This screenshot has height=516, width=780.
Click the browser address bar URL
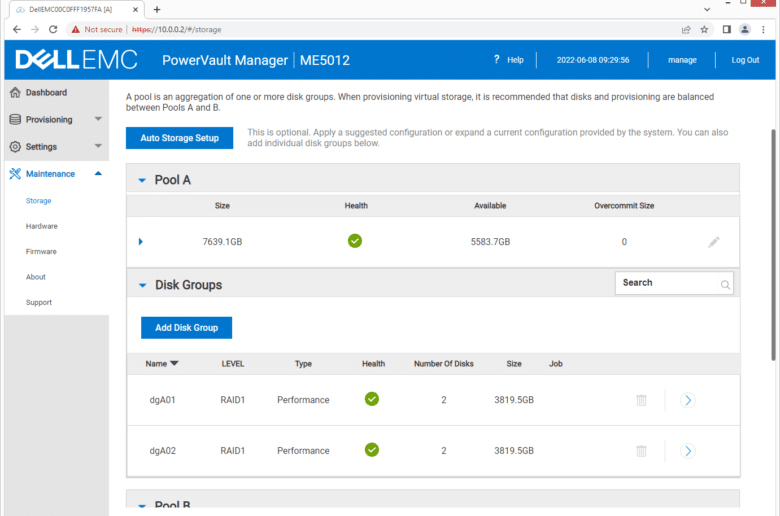click(x=177, y=29)
